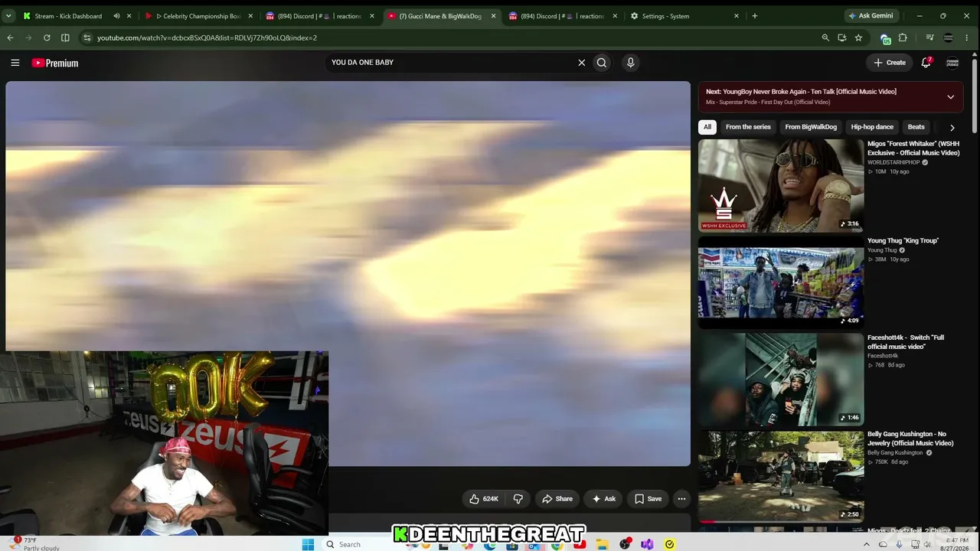Run search with the magnifier button
The width and height of the screenshot is (980, 551).
(x=602, y=63)
